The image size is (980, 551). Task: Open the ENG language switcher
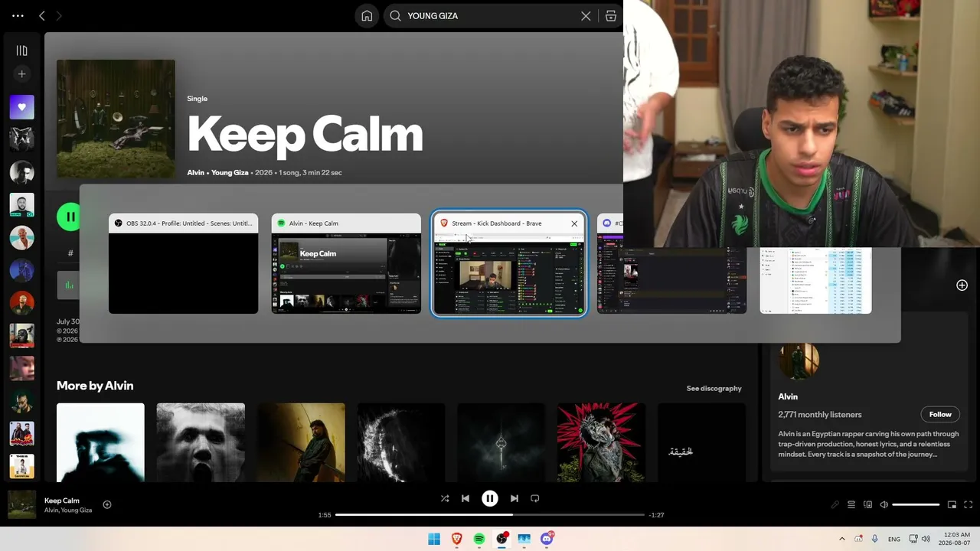click(x=894, y=540)
